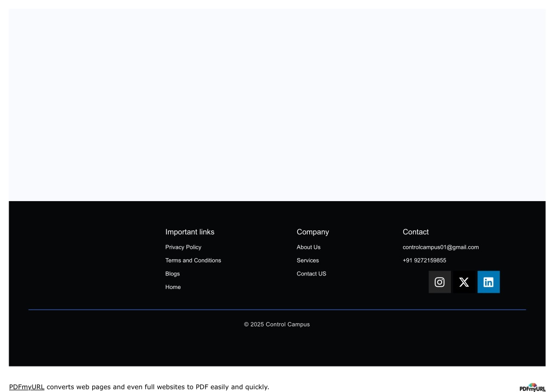Viewport: 555px width, 392px height.
Task: Click the PDFmyURL logo at bottom right
Action: click(x=532, y=388)
